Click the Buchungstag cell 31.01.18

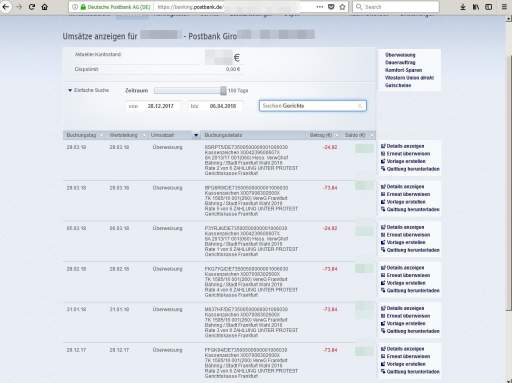[76, 309]
